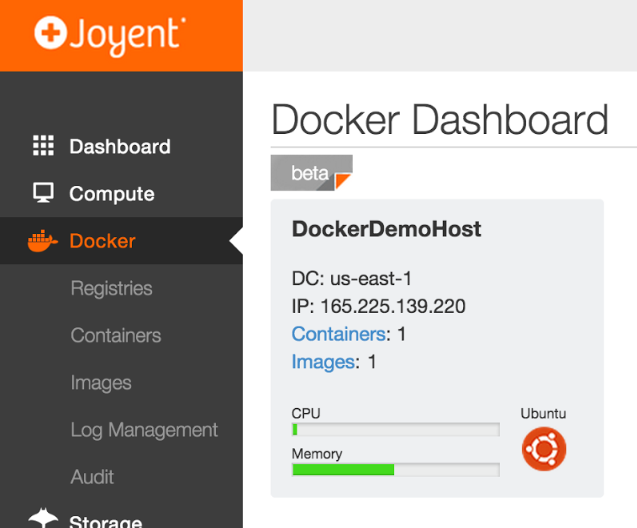Click the Dashboard grid icon
This screenshot has width=637, height=528.
click(x=43, y=145)
